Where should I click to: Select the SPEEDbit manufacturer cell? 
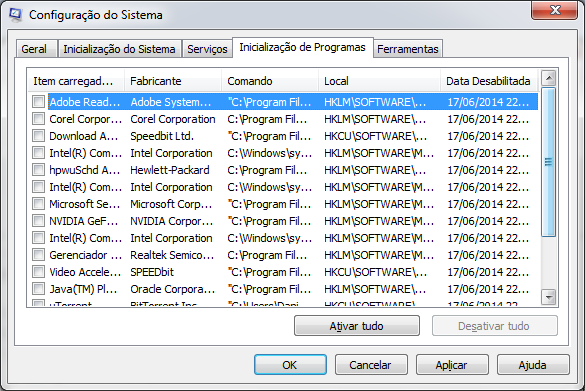tap(152, 272)
